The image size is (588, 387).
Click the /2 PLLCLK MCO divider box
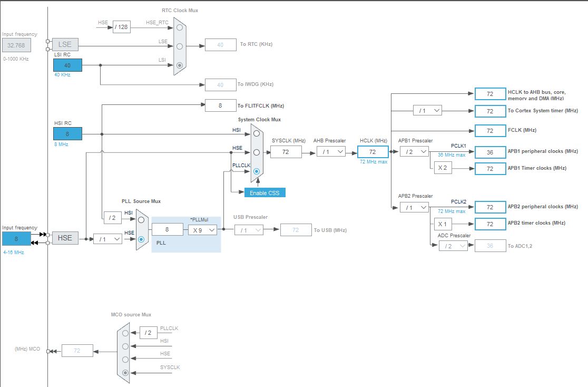[x=149, y=333]
